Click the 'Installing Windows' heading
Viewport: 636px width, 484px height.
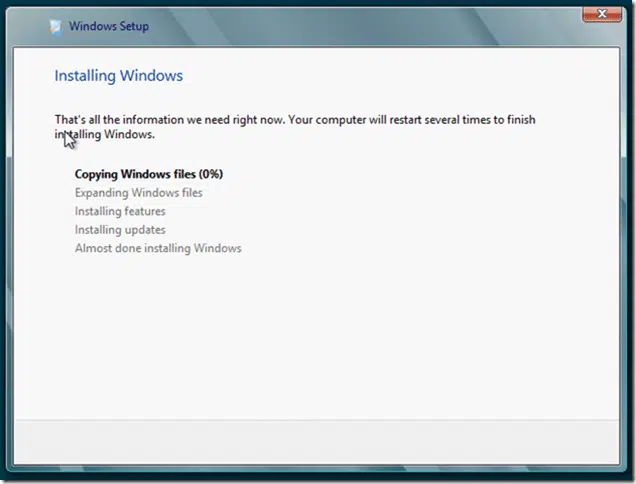pyautogui.click(x=118, y=76)
